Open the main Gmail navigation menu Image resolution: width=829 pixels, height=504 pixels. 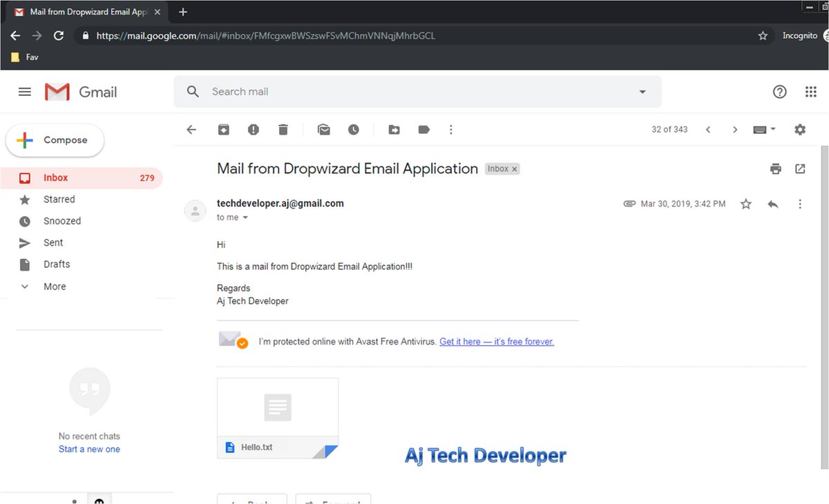click(24, 91)
